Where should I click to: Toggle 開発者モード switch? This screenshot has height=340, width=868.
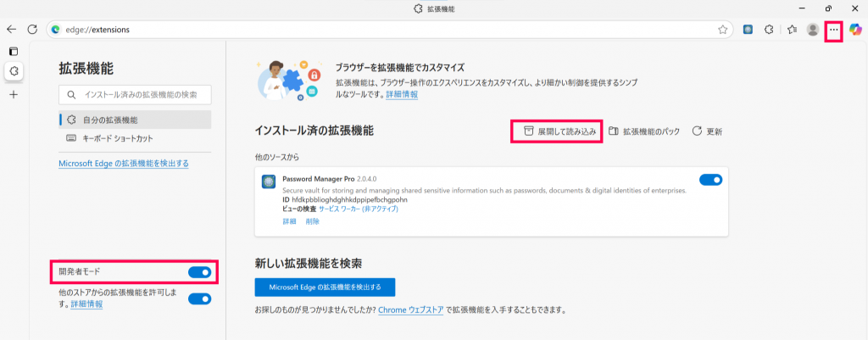[200, 272]
